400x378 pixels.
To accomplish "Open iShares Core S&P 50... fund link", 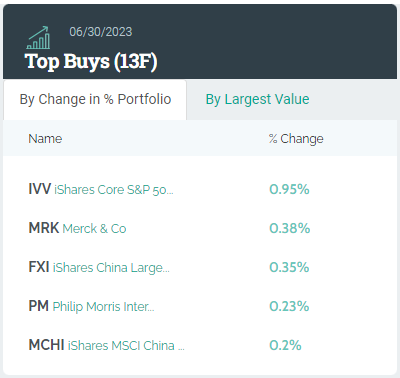I will pyautogui.click(x=114, y=190).
